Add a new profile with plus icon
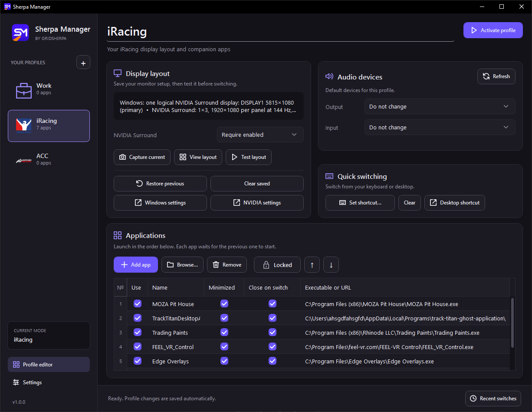Image resolution: width=532 pixels, height=412 pixels. (83, 63)
